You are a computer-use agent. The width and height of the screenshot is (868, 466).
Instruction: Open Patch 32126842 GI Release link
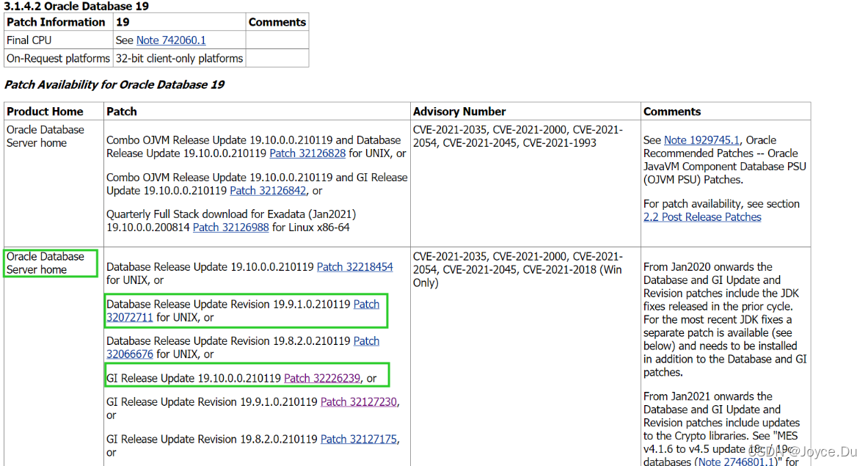coord(268,190)
